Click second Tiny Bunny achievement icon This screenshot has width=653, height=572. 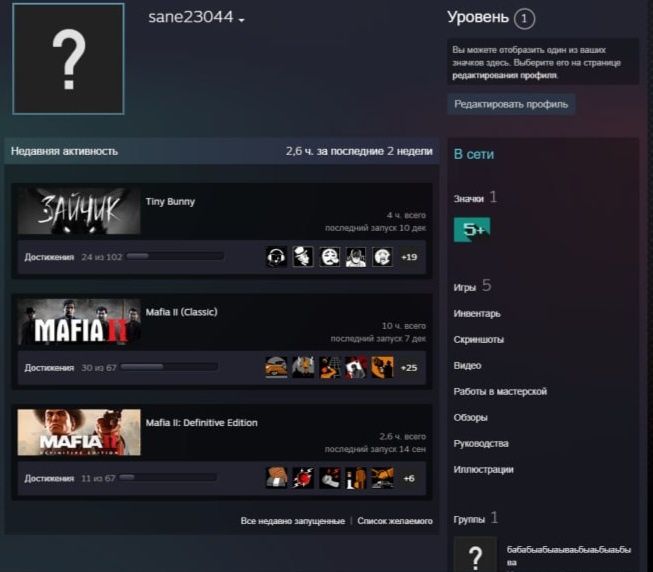coord(303,257)
